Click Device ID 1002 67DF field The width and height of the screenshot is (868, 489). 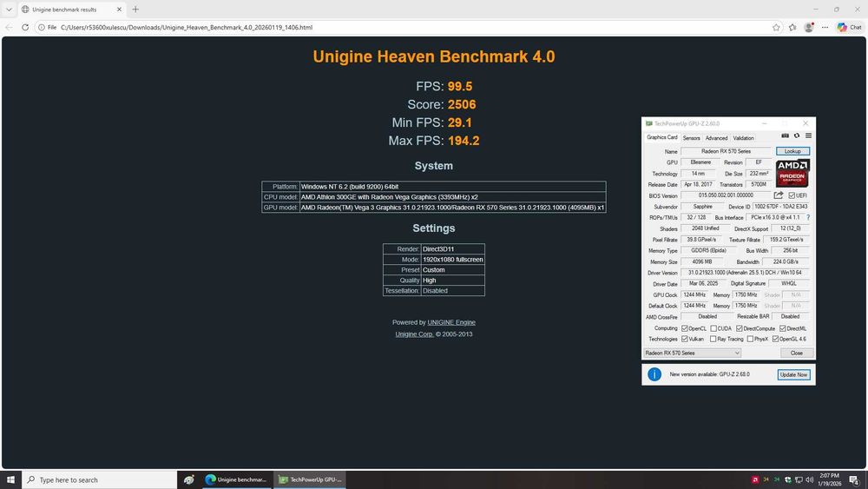(780, 207)
